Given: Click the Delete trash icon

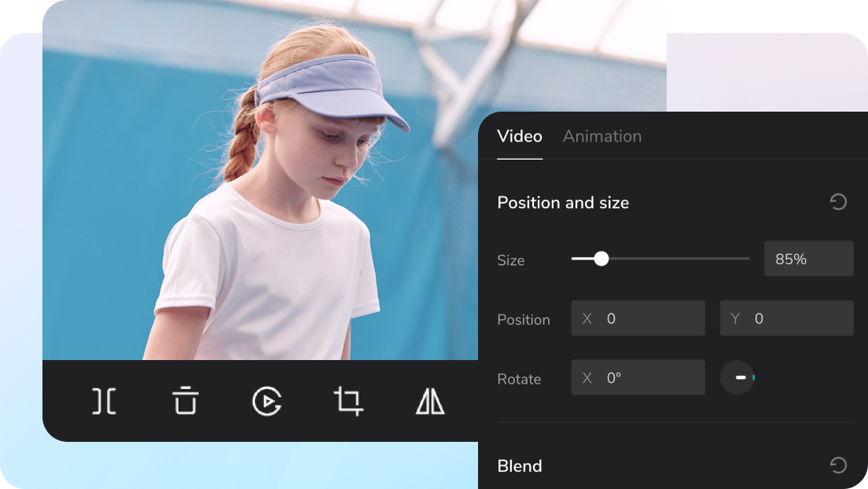Looking at the screenshot, I should [186, 401].
